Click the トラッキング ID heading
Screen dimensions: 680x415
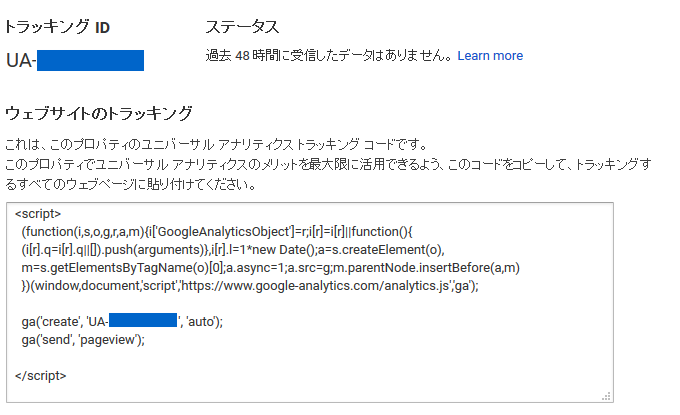click(57, 27)
